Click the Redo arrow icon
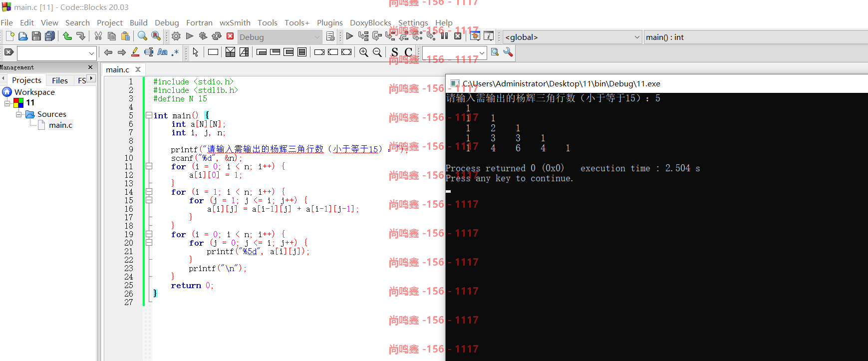 [81, 36]
